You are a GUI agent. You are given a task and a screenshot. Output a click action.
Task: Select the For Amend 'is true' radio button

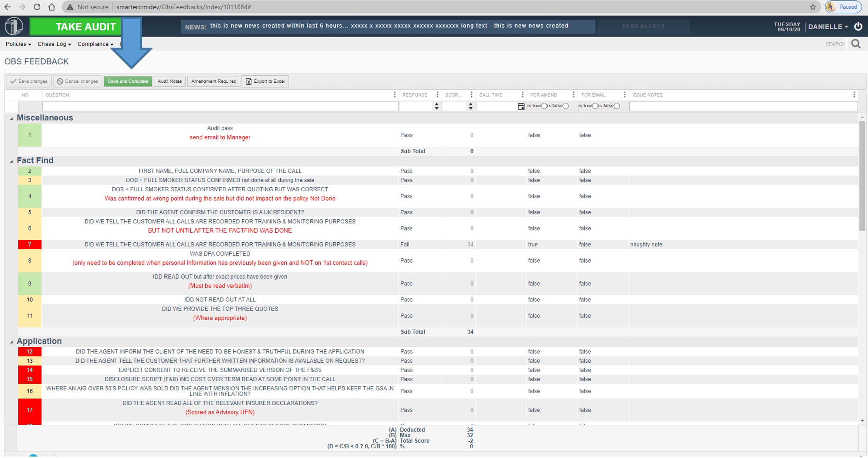click(544, 106)
